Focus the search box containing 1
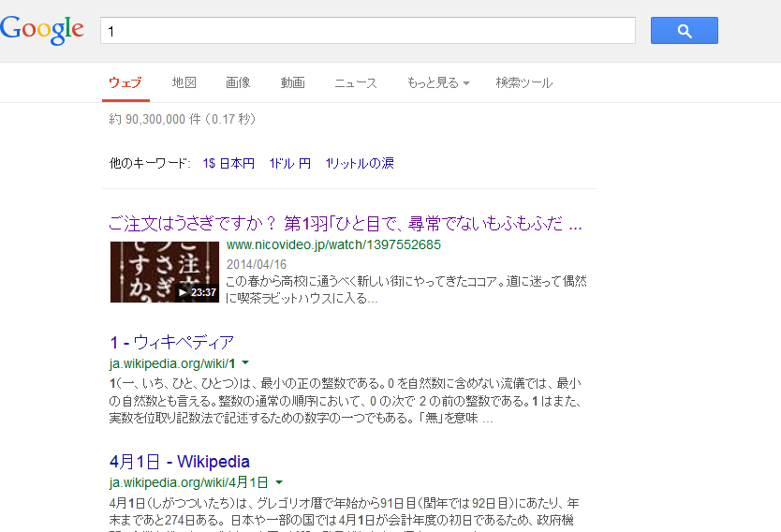This screenshot has height=532, width=781. click(368, 30)
